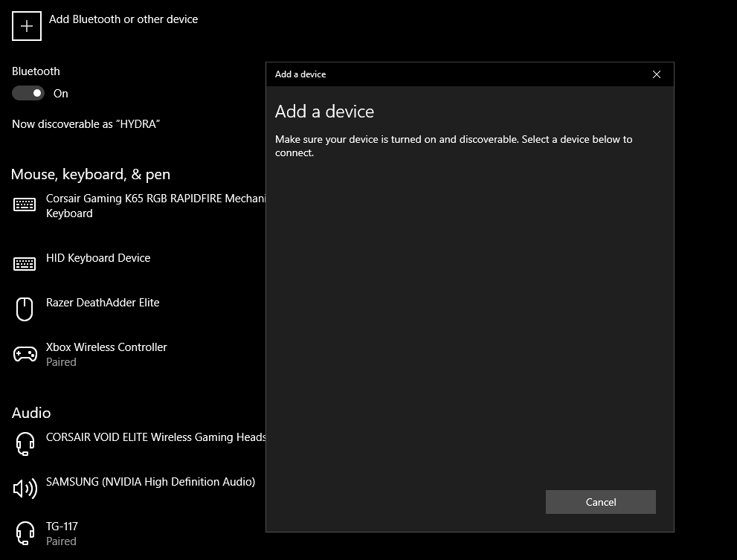Image resolution: width=737 pixels, height=560 pixels.
Task: Click the Xbox controller gamepad icon
Action: point(25,354)
